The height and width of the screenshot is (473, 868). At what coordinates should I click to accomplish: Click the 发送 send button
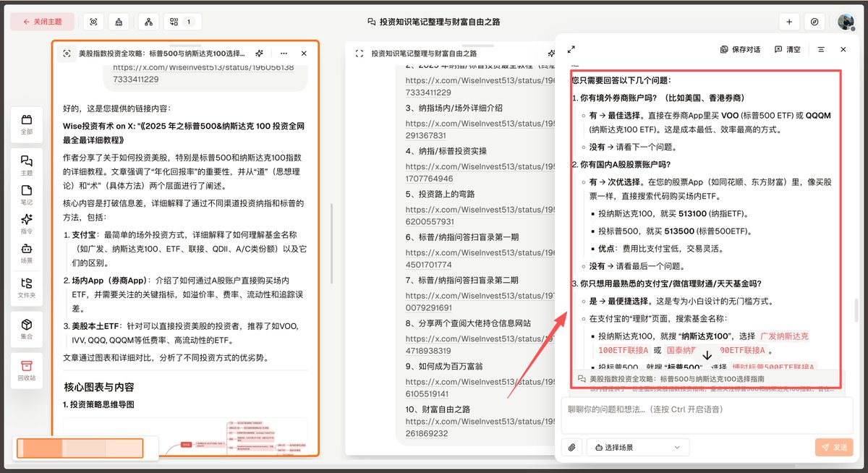833,447
